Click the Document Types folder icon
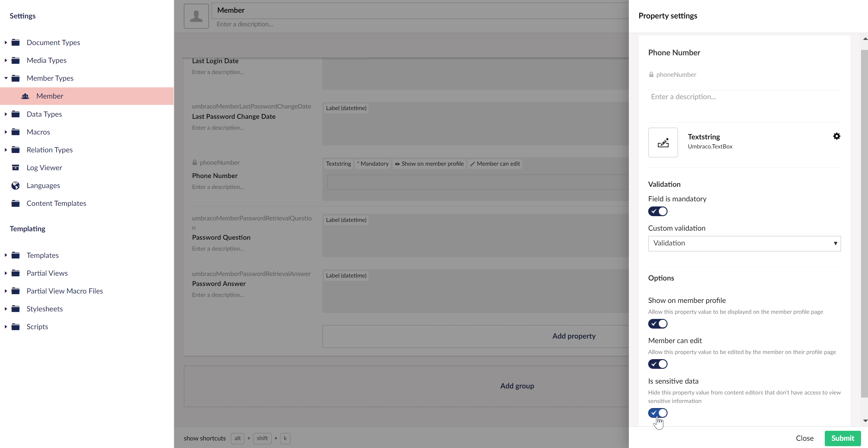This screenshot has height=448, width=868. click(x=15, y=42)
